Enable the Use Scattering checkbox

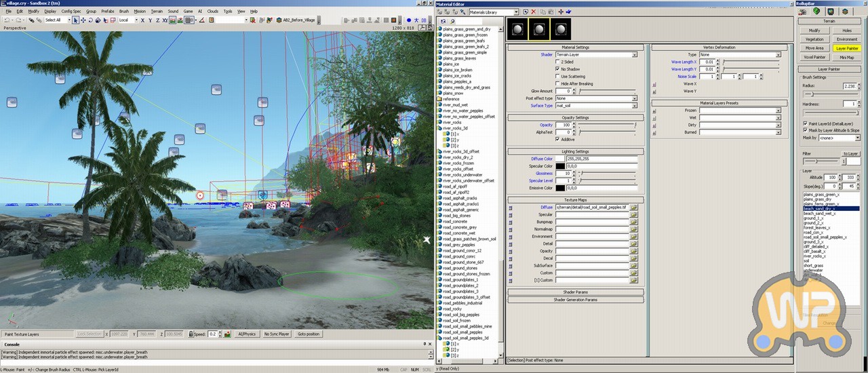pos(557,77)
